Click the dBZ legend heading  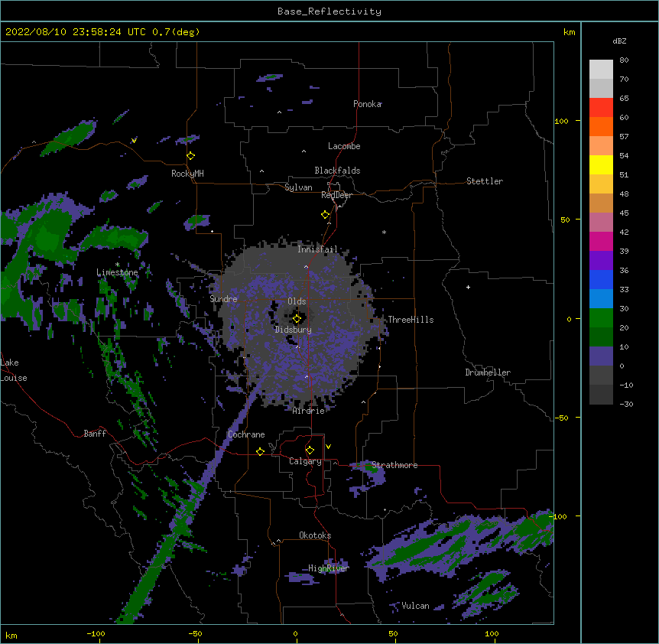[x=619, y=41]
